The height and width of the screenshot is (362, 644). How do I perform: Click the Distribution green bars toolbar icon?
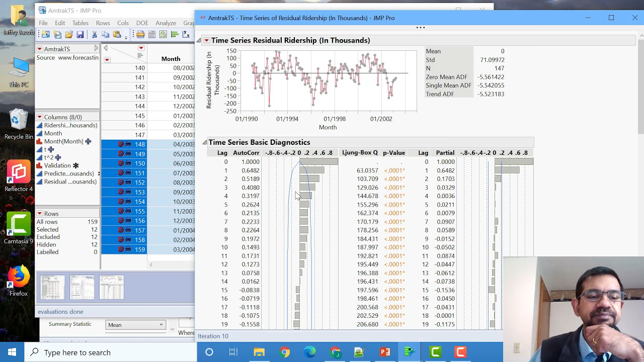coord(175,35)
